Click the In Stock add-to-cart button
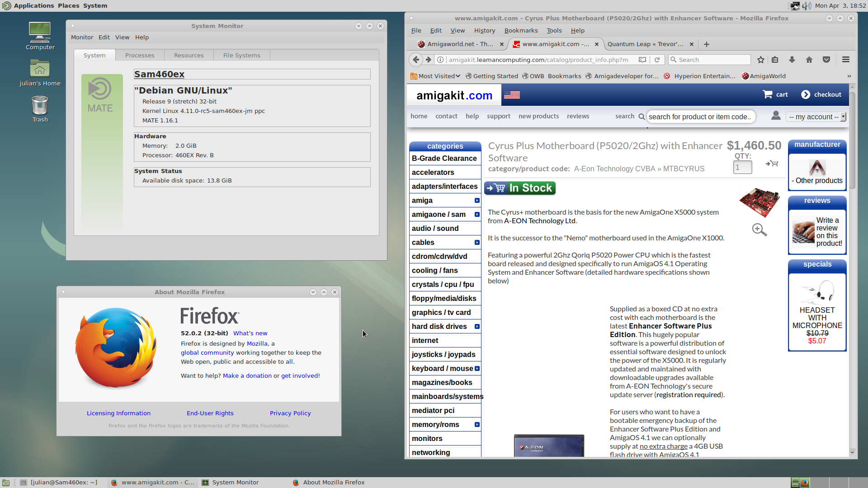The height and width of the screenshot is (488, 868). (520, 188)
